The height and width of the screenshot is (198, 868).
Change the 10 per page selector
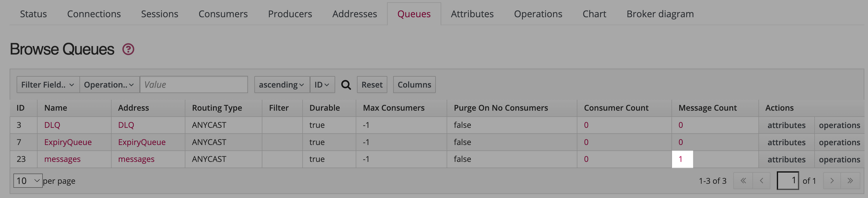pos(28,181)
